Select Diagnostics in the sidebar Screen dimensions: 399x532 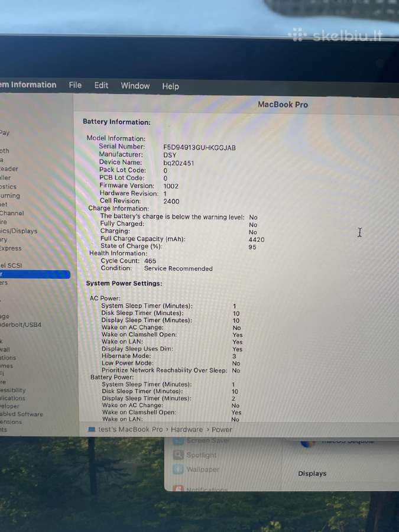(x=8, y=187)
